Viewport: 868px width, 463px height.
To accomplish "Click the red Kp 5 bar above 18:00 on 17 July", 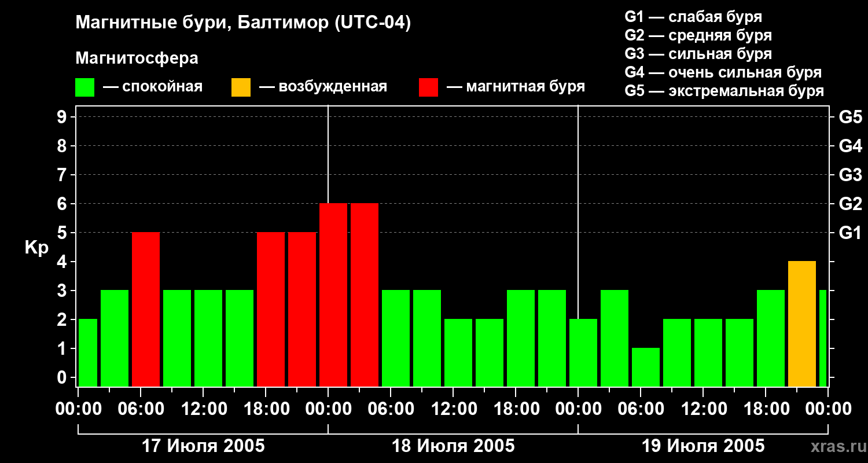I will pos(271,310).
